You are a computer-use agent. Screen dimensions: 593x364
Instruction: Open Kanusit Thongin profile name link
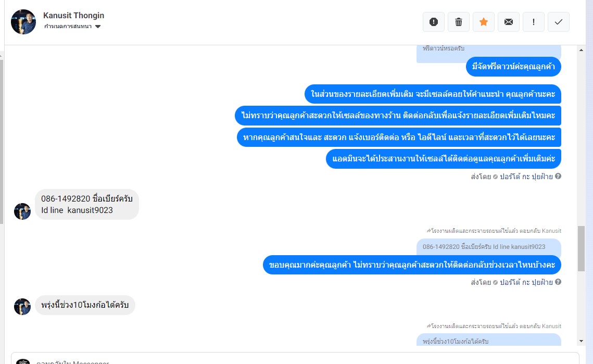(x=73, y=16)
